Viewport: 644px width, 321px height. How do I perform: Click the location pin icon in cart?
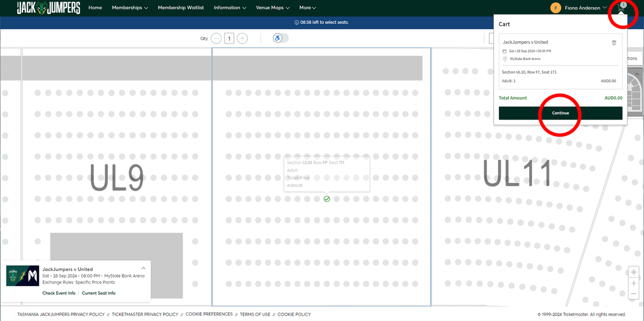(504, 59)
